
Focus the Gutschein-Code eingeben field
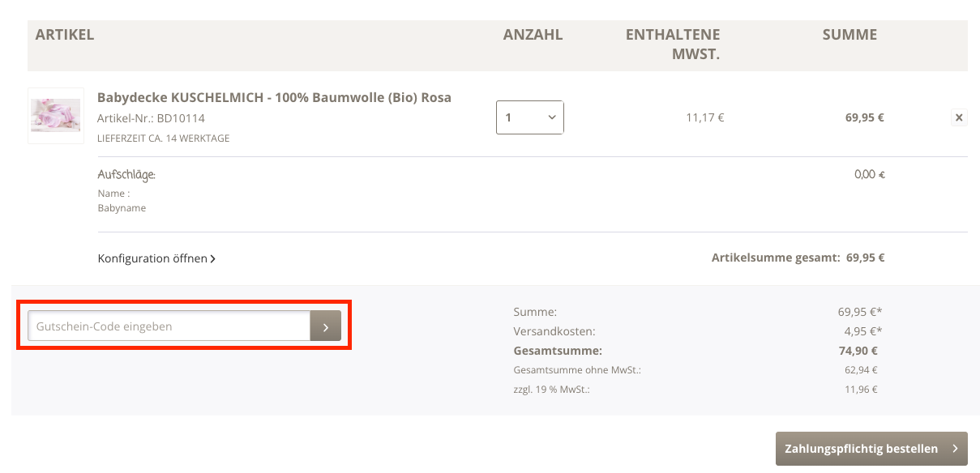click(169, 326)
